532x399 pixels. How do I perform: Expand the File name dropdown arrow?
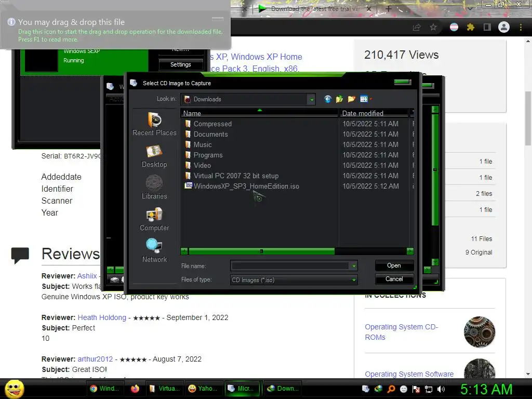(353, 266)
